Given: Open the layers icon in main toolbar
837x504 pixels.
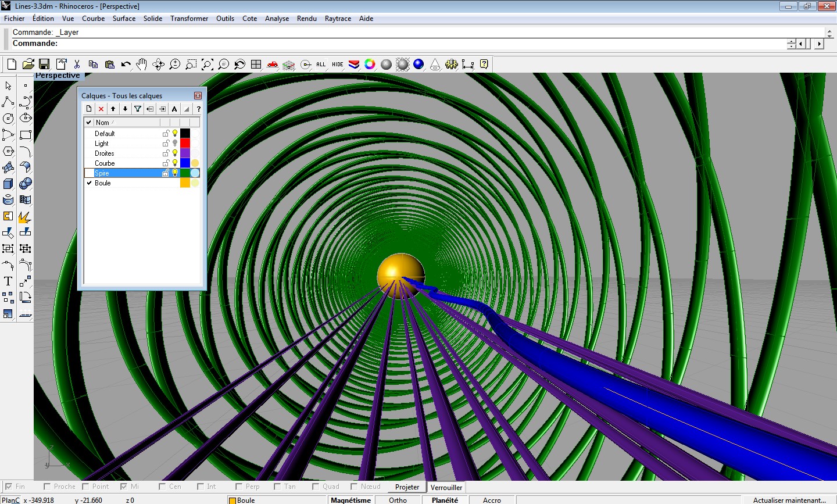Looking at the screenshot, I should (x=353, y=64).
